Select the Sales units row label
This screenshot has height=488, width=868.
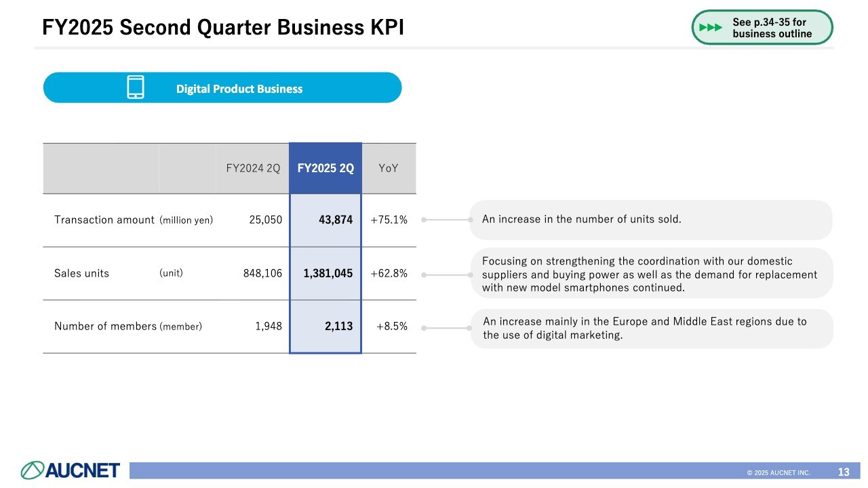tap(81, 274)
